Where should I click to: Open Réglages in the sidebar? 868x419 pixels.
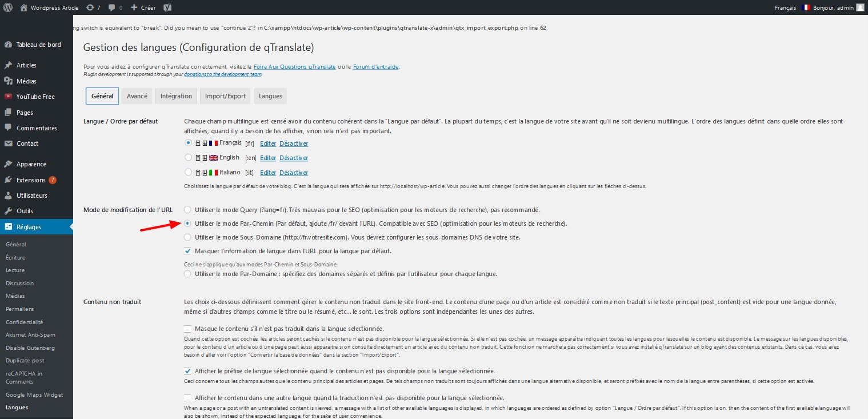tap(37, 227)
